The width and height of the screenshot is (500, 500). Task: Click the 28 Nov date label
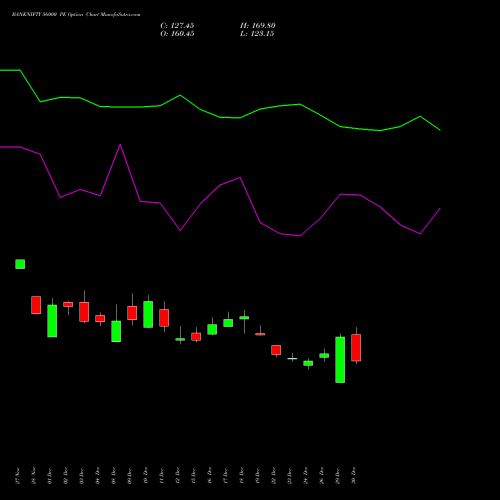[x=34, y=476]
